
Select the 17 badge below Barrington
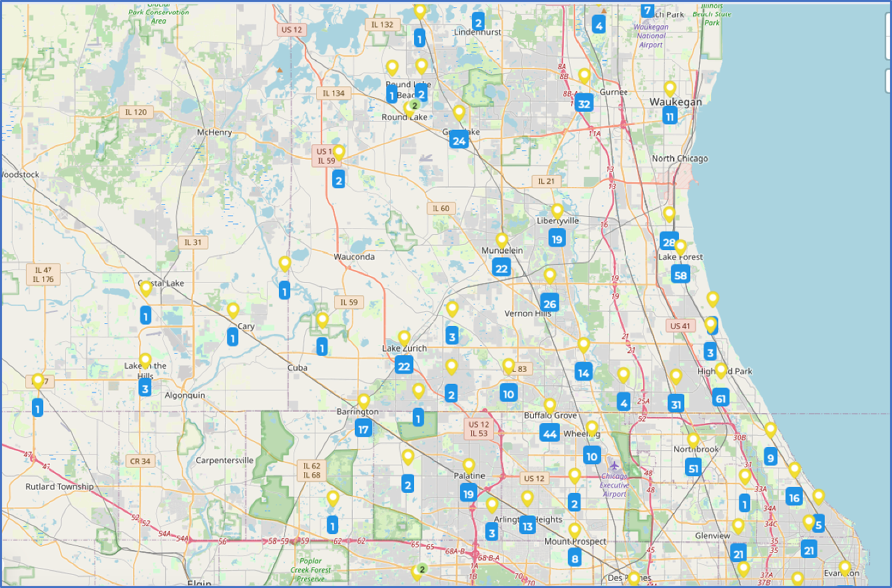[363, 429]
